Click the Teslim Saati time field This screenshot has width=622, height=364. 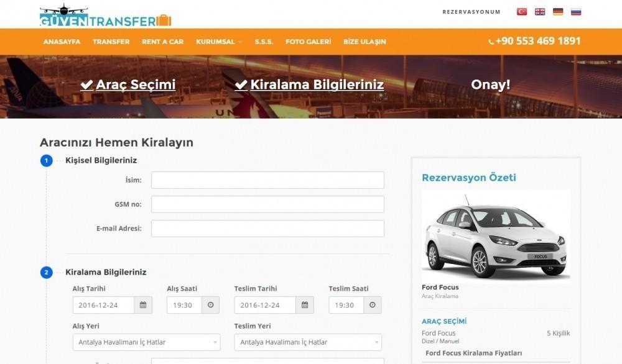[x=346, y=305]
